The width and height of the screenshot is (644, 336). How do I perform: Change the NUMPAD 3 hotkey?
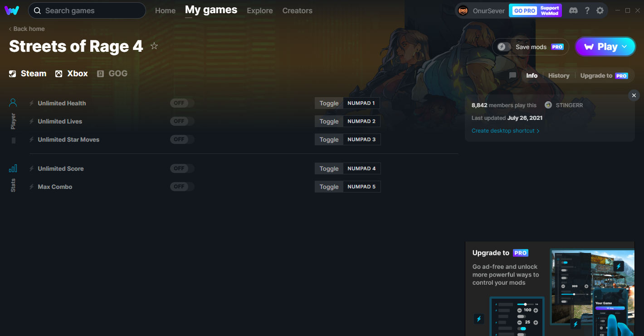pyautogui.click(x=362, y=139)
